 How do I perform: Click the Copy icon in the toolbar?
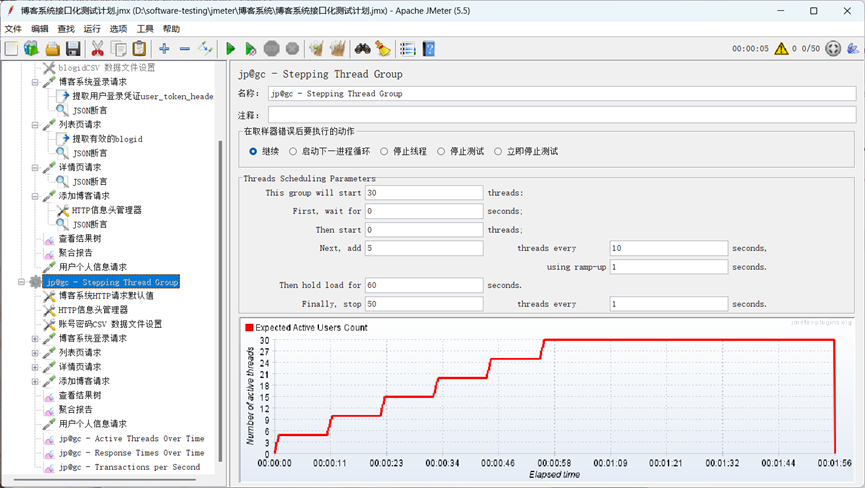tap(119, 49)
